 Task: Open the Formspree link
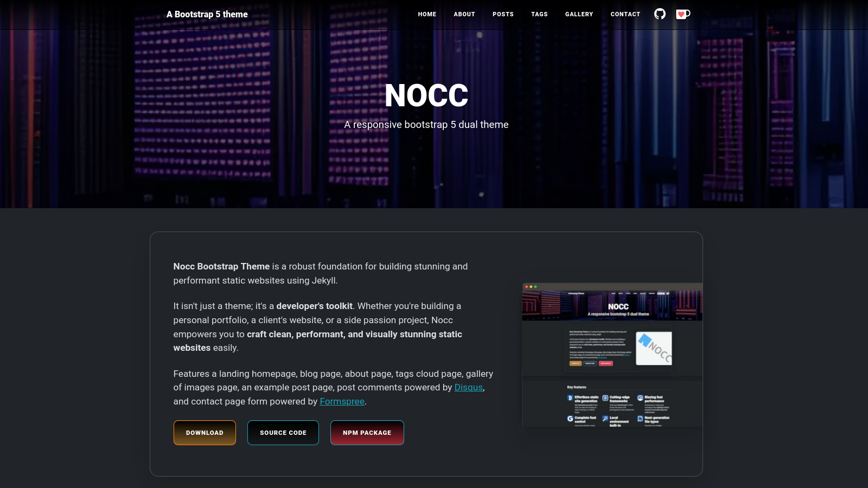342,401
